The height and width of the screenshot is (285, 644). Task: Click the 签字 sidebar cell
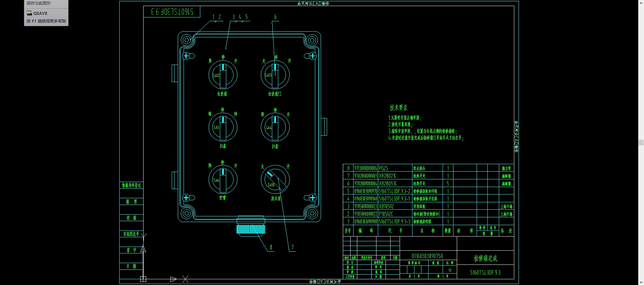(x=131, y=250)
